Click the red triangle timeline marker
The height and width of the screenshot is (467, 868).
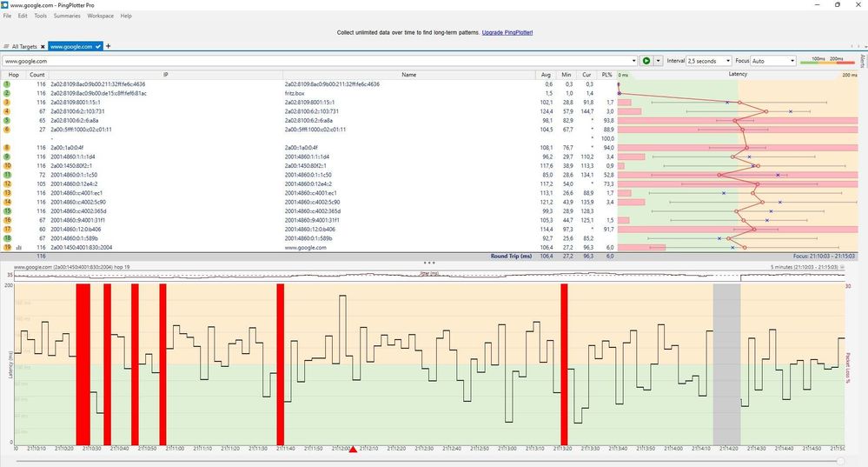353,449
